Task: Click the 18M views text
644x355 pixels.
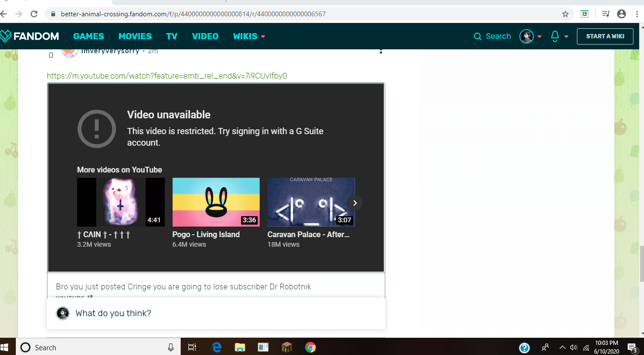Action: click(283, 244)
